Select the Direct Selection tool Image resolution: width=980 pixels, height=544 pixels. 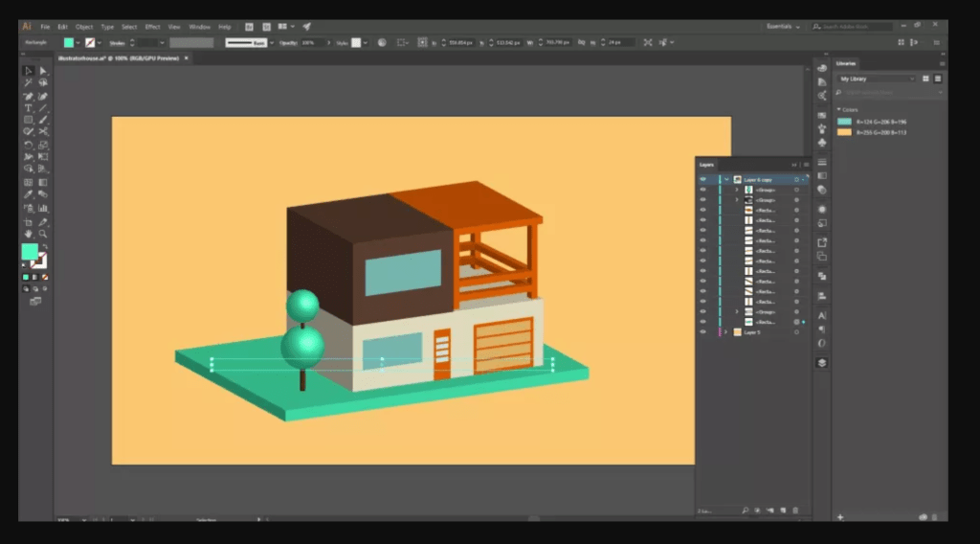click(x=43, y=71)
